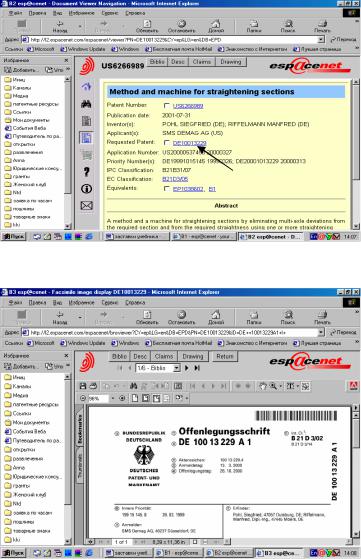This screenshot has width=361, height=559.
Task: Click Windows Update link in Document Viewer Navigation links bar
Action: point(83,49)
